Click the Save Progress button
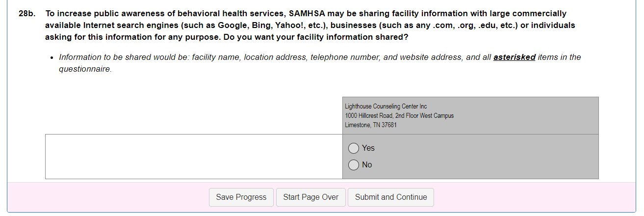 241,197
